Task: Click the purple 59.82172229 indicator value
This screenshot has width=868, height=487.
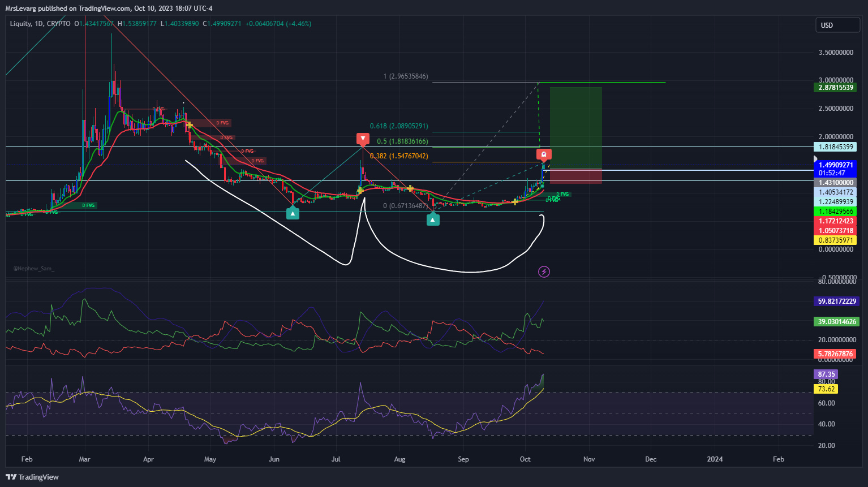Action: tap(836, 301)
